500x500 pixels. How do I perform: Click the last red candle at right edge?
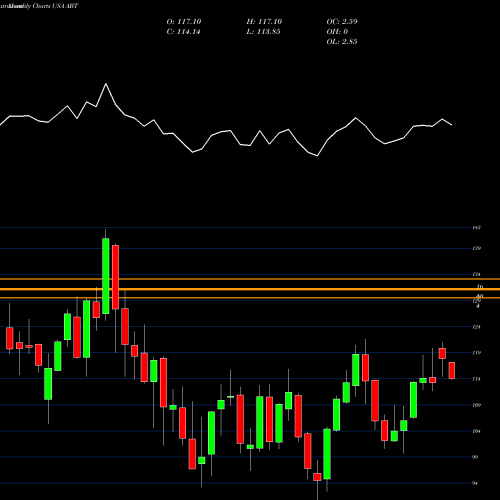[x=452, y=370]
